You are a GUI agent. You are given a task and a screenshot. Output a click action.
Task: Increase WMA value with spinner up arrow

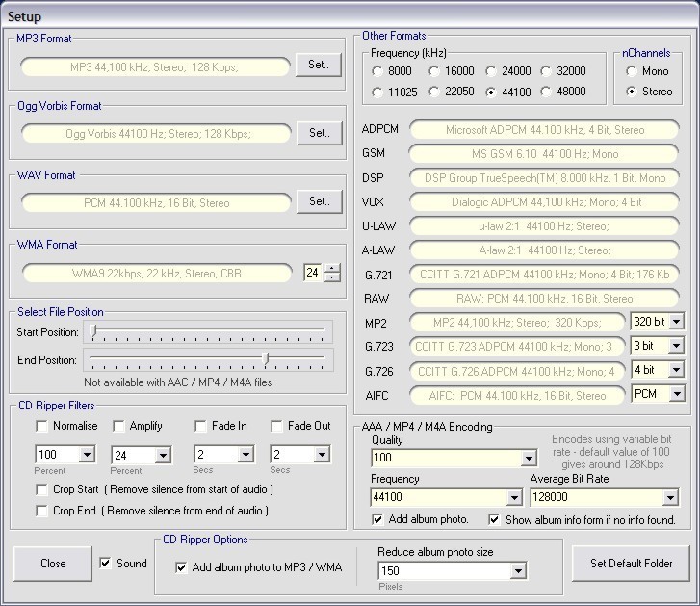tap(331, 269)
